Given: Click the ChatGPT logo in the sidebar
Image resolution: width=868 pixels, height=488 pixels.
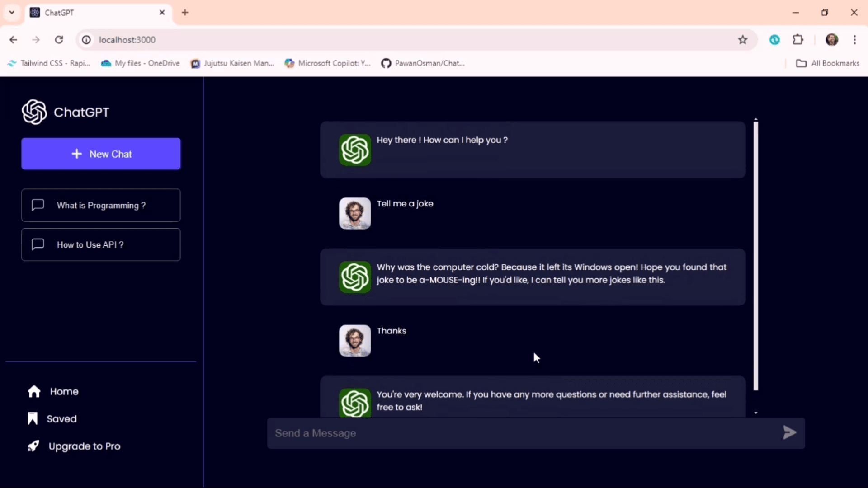Looking at the screenshot, I should tap(34, 112).
